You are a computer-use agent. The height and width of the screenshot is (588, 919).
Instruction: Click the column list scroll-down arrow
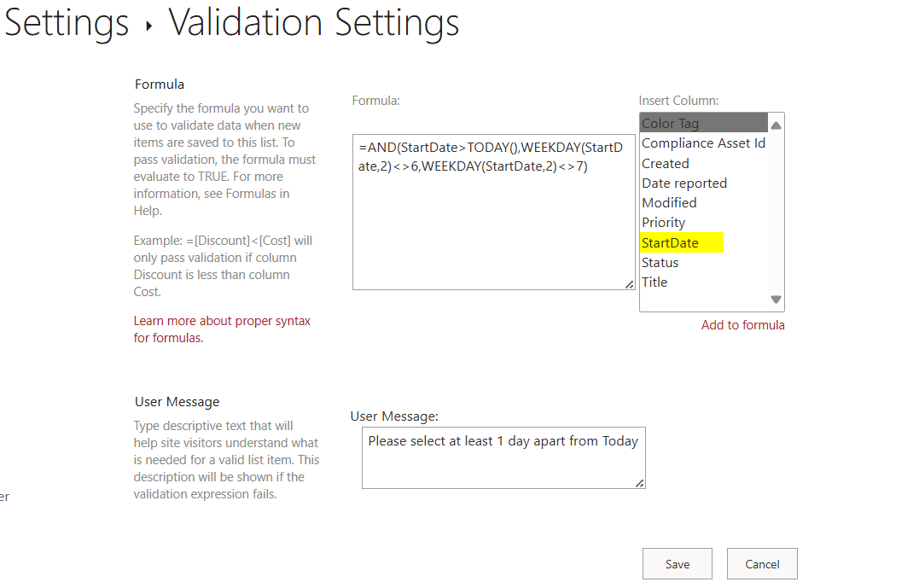776,299
